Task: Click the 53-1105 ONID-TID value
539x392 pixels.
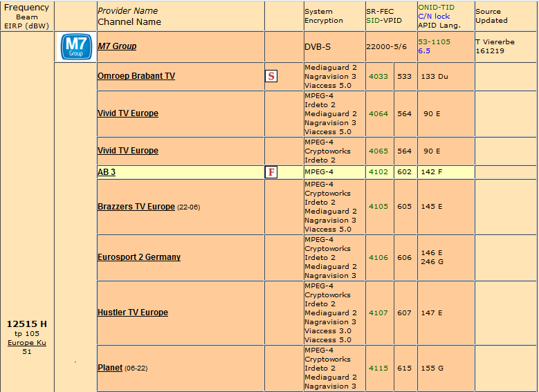Action: (x=434, y=42)
